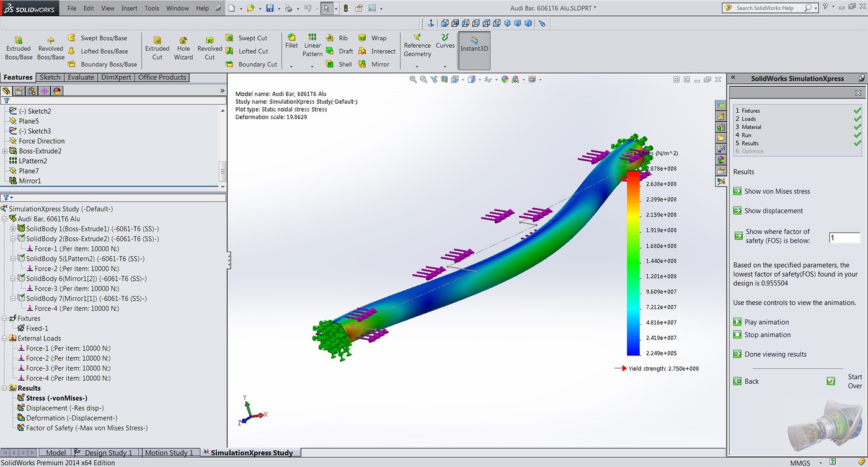Screen dimensions: 868x467
Task: Go Back in SimulationXpress wizard
Action: click(746, 381)
